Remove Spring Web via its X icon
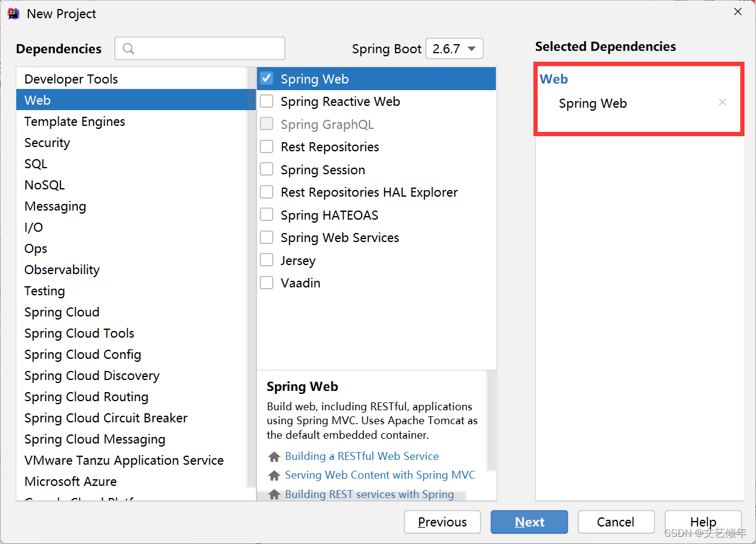 point(722,102)
